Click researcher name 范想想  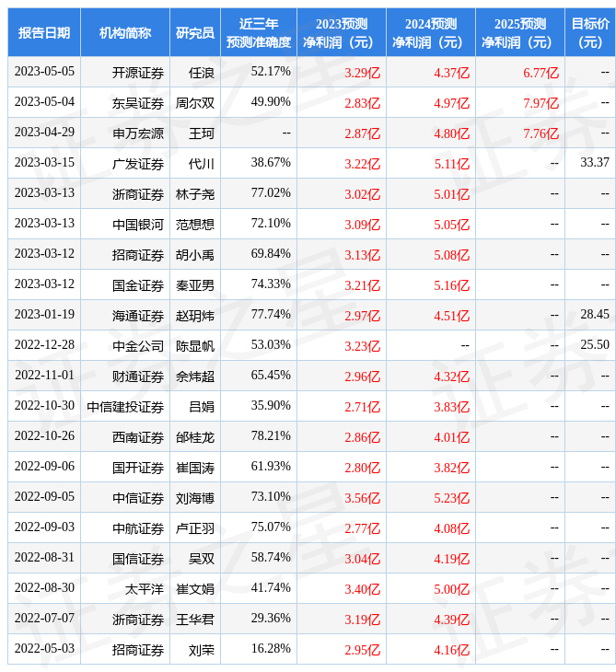click(x=195, y=225)
